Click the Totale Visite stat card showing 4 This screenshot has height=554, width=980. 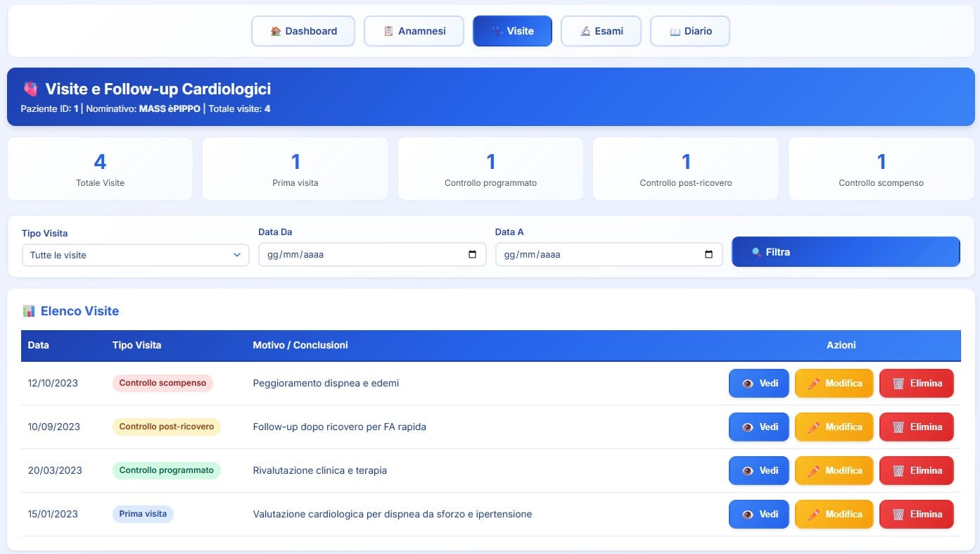tap(100, 168)
